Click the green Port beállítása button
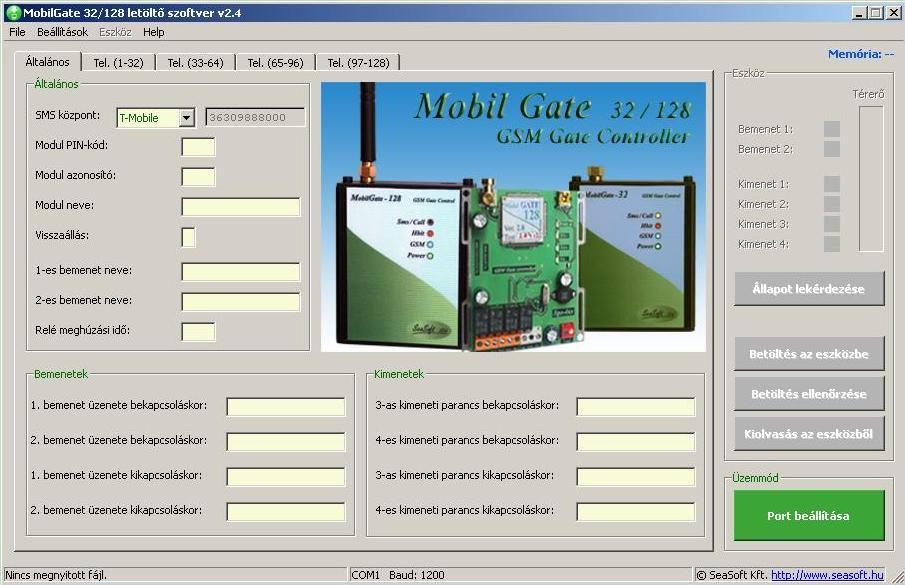The height and width of the screenshot is (585, 905). pos(809,516)
